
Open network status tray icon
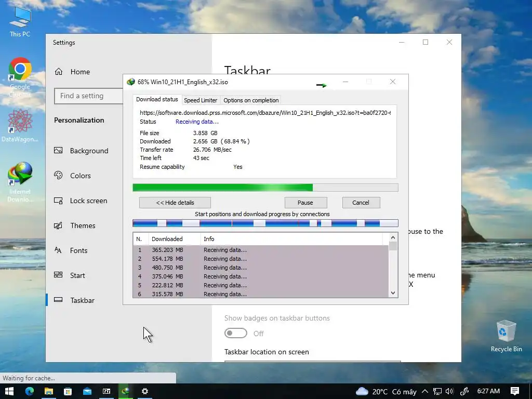437,392
